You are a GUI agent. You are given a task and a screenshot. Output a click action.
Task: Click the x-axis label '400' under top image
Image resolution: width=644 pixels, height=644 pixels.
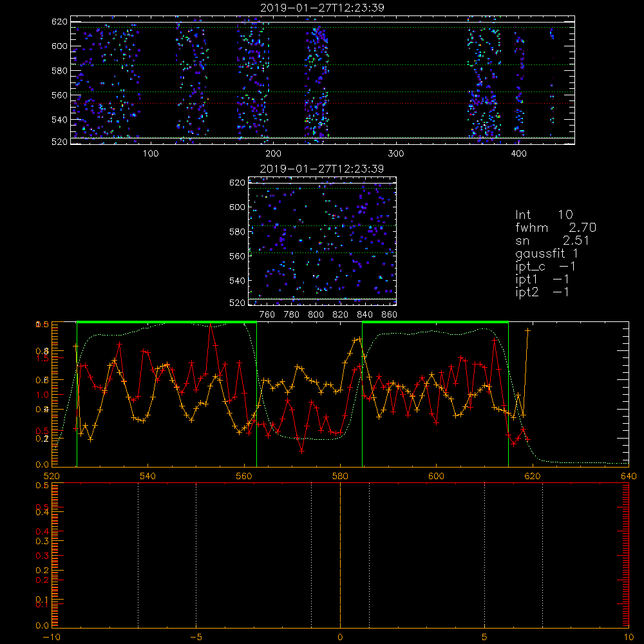[x=518, y=154]
